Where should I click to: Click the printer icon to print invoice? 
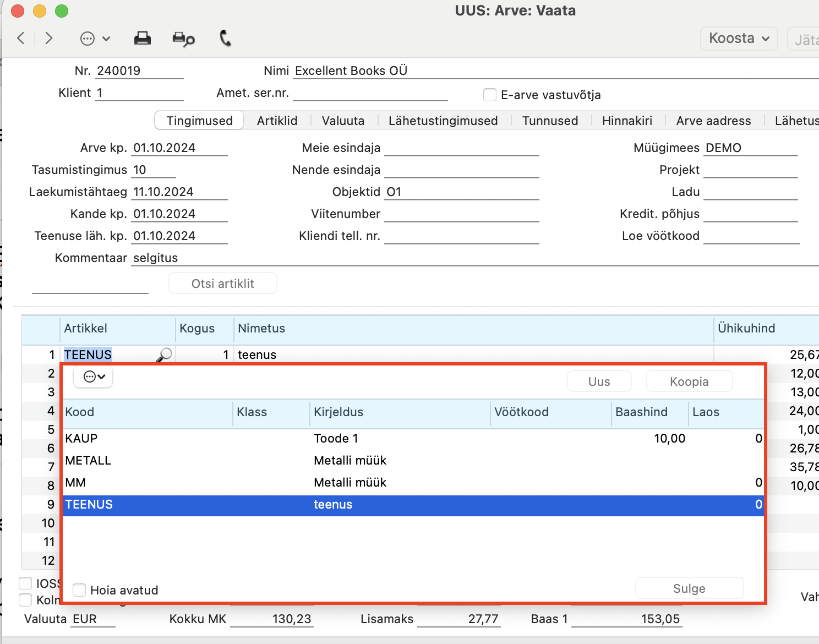coord(143,38)
